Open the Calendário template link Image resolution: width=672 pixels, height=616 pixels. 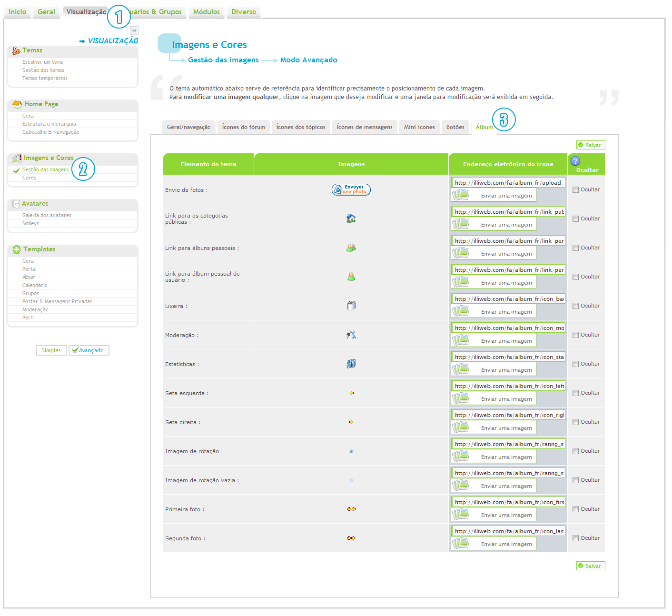[35, 285]
